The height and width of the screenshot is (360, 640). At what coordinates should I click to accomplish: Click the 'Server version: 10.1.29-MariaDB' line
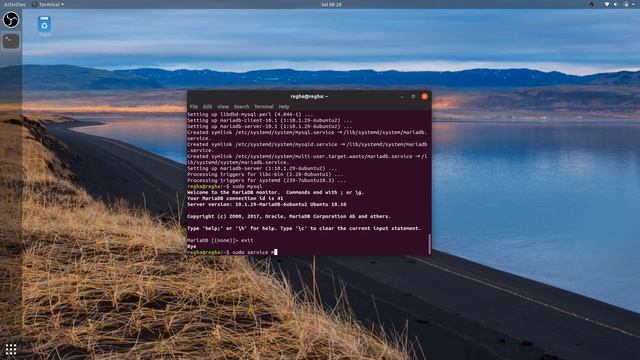click(267, 204)
